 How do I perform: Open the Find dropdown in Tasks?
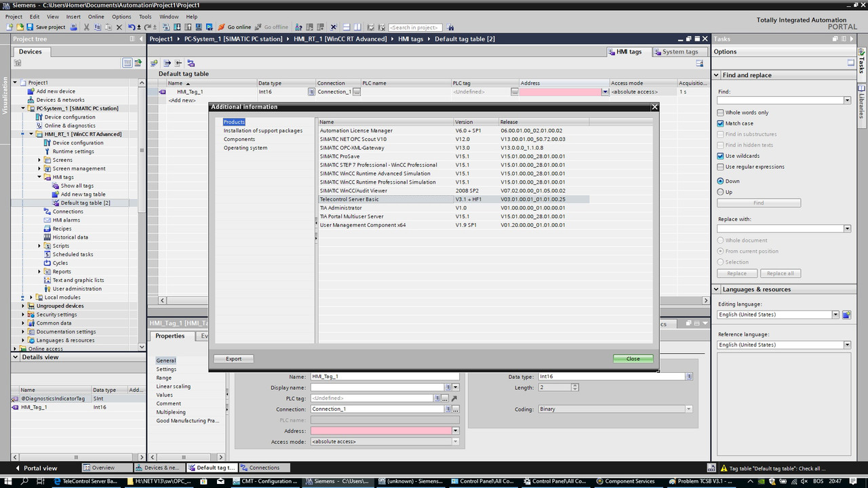click(847, 100)
